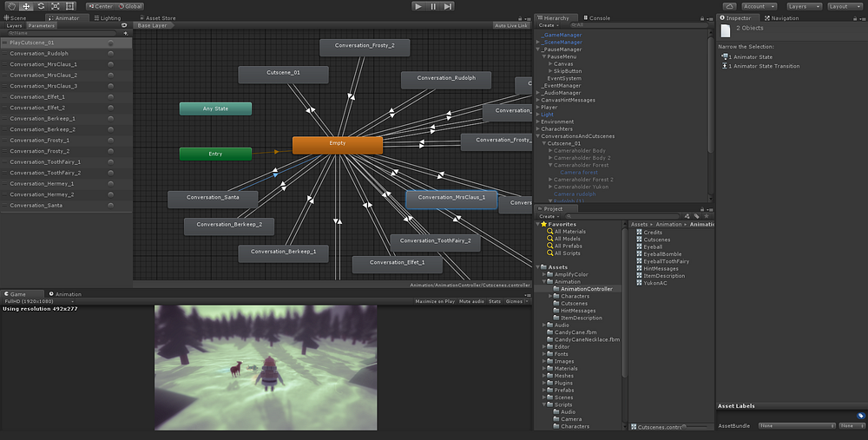Toggle Conversation_ToothFairy_2 trigger parameter
The height and width of the screenshot is (440, 868).
pos(111,173)
